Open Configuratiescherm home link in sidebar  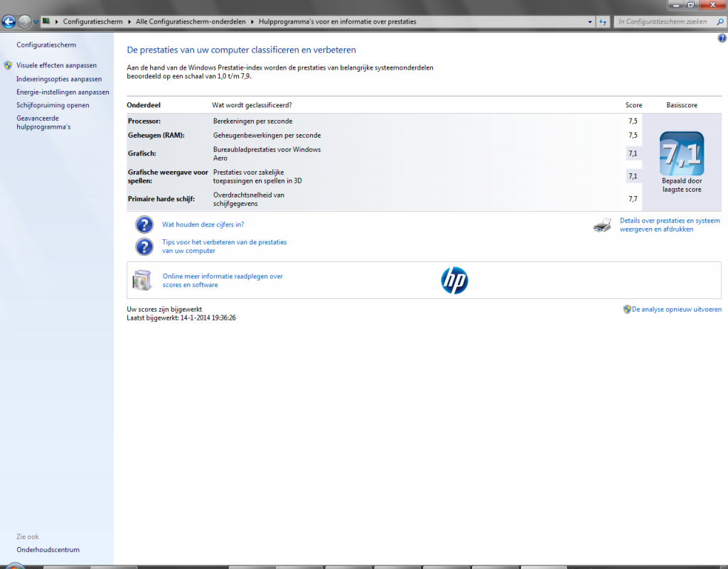pos(46,45)
